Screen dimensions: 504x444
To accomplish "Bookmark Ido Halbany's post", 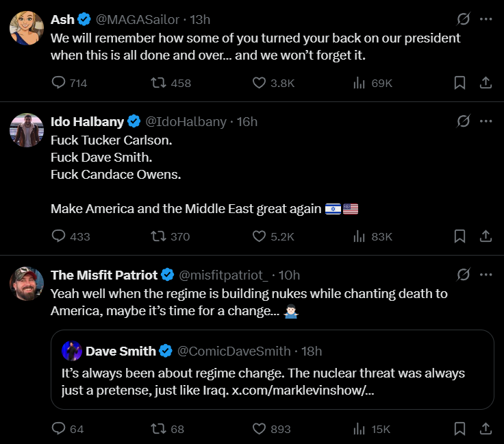I will 460,236.
